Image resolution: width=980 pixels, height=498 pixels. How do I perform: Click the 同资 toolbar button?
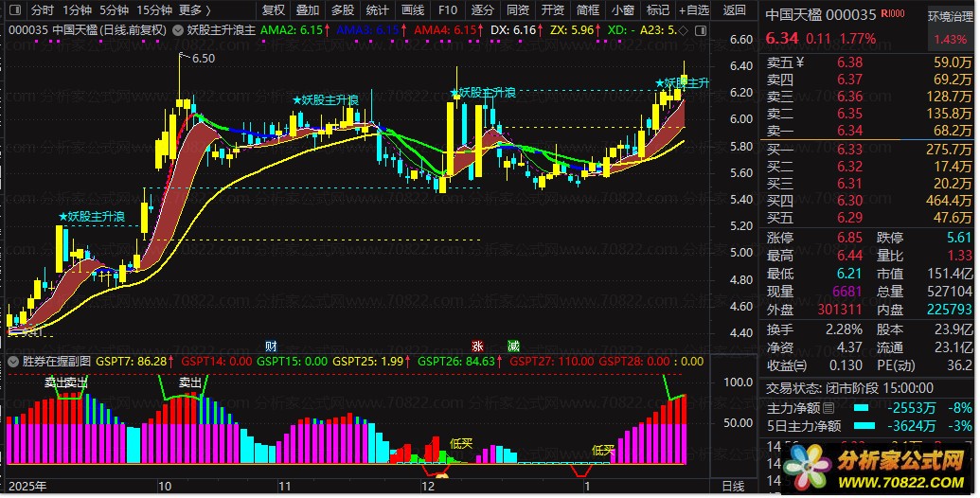(x=518, y=10)
